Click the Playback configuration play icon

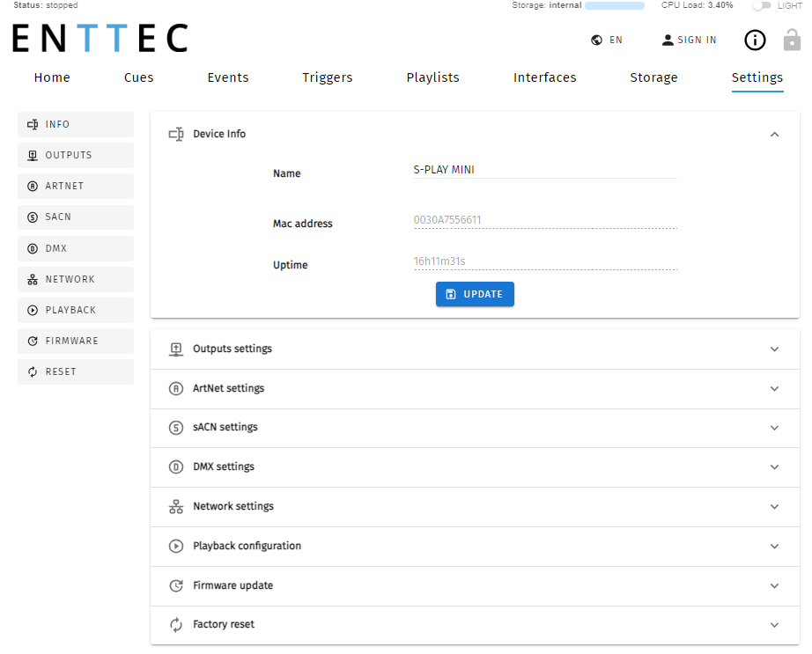coord(176,546)
